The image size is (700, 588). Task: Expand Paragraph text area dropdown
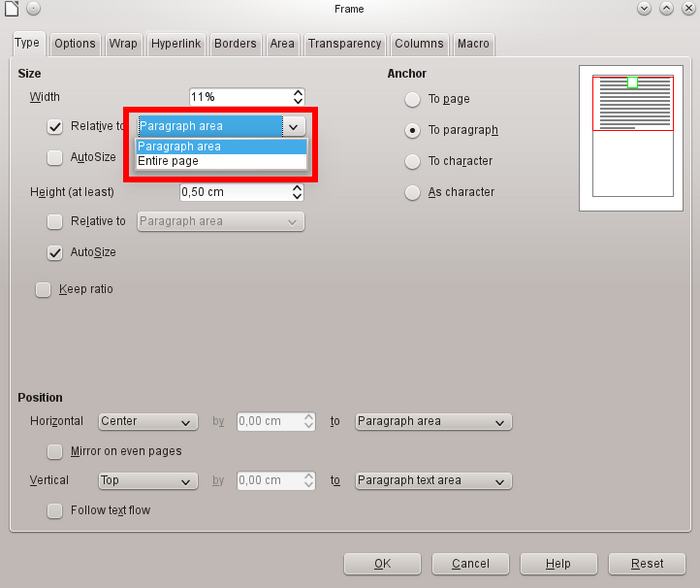(x=433, y=481)
